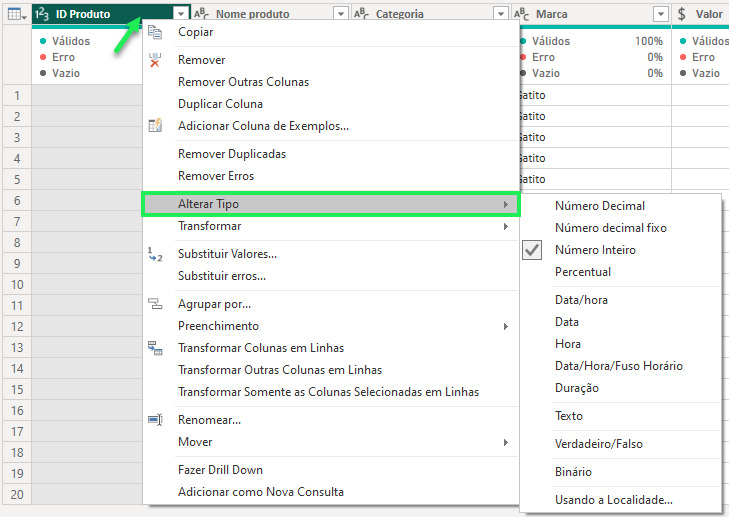Click the Renomear icon
Screen dimensions: 729x517
[x=155, y=420]
